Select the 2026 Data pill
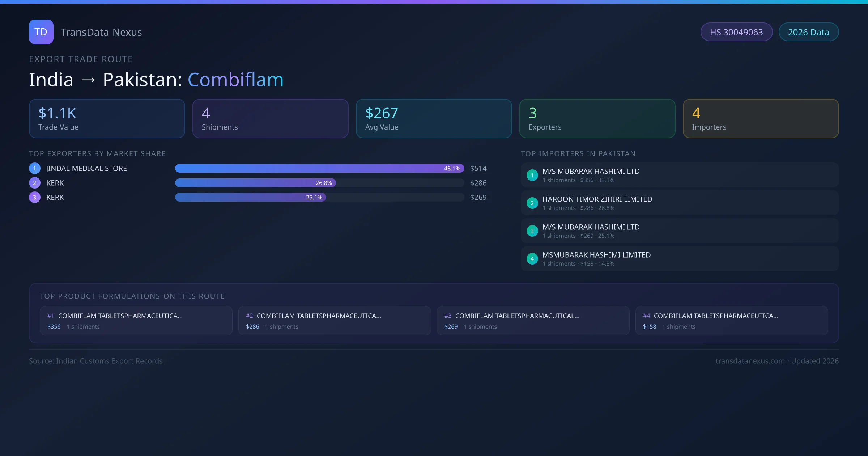The height and width of the screenshot is (456, 868). [x=808, y=32]
